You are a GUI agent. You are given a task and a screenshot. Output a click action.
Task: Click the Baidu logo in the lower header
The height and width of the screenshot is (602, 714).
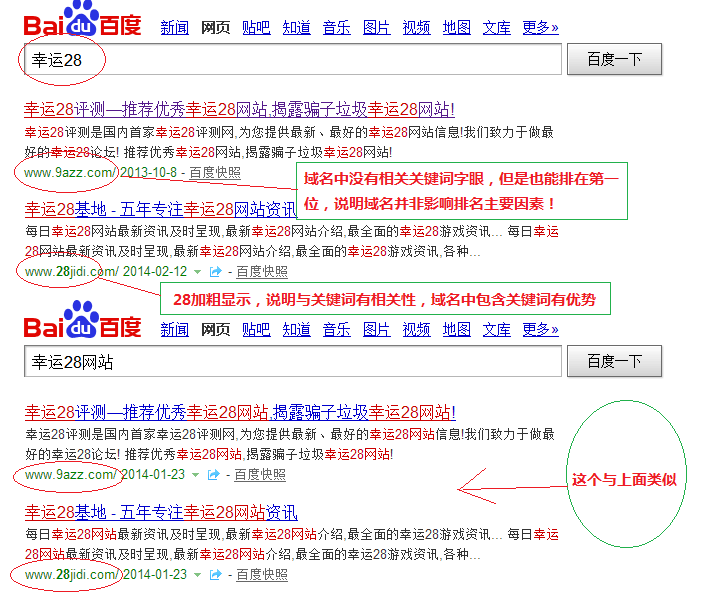(82, 320)
